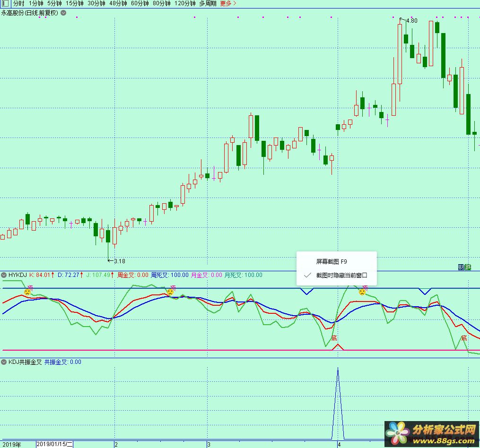Click the 跌 badge icon
This screenshot has height=448, width=480.
pyautogui.click(x=468, y=267)
